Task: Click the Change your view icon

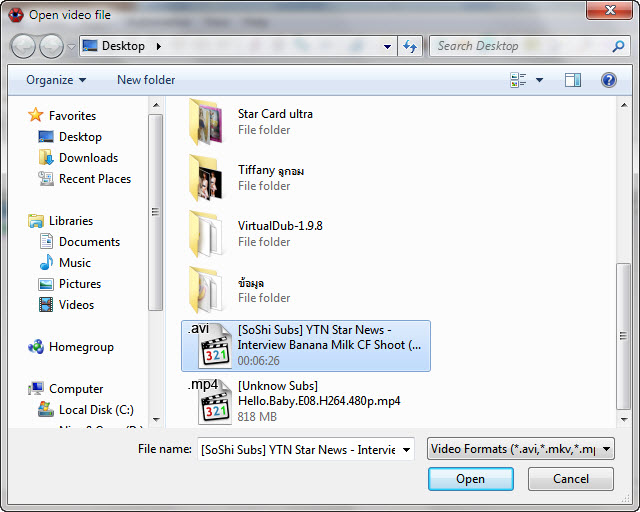Action: 518,80
